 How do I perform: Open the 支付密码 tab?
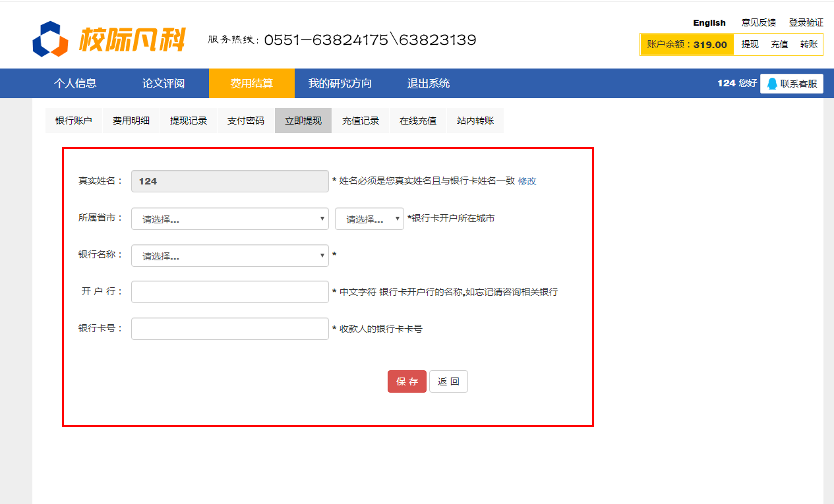[x=246, y=121]
